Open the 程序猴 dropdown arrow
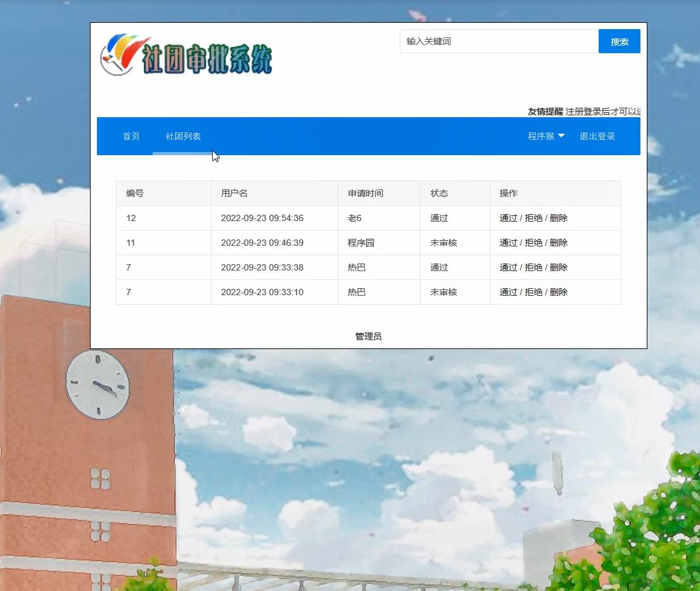Viewport: 700px width, 591px height. click(x=561, y=136)
